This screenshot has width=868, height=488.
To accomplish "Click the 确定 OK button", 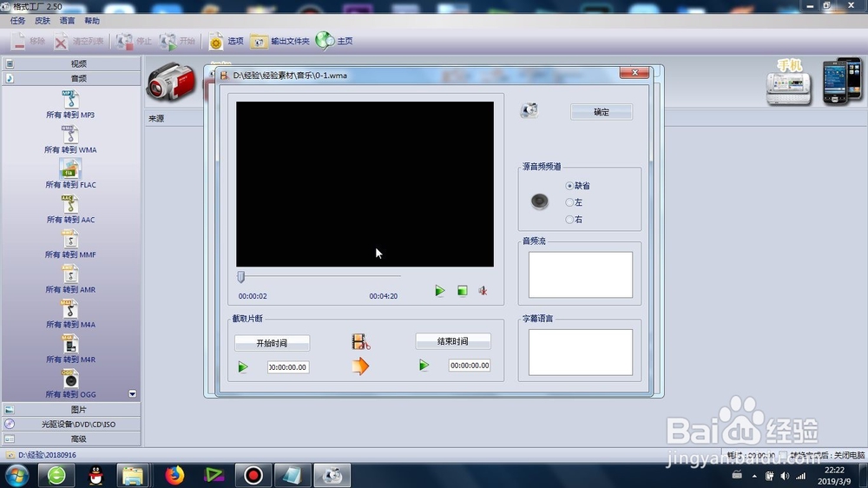I will (x=602, y=112).
